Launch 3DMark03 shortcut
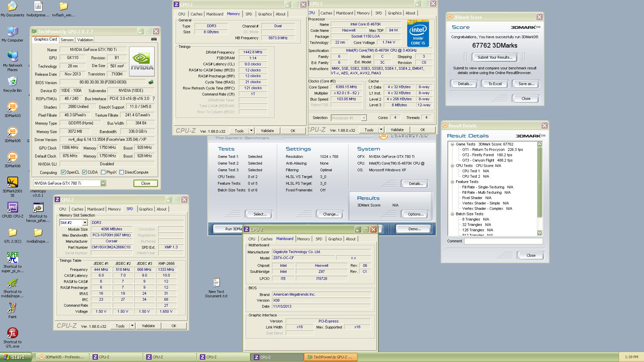 (x=12, y=110)
